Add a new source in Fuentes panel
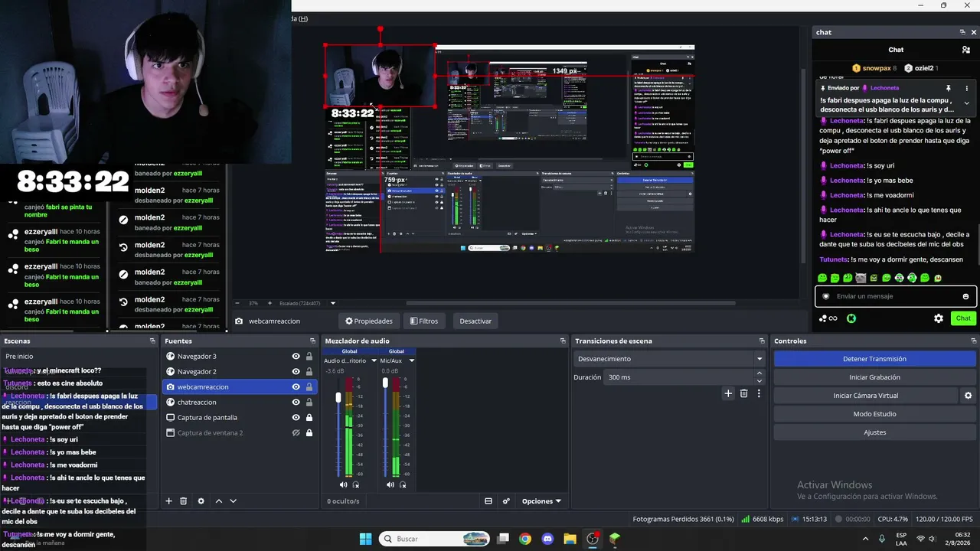 (x=169, y=501)
